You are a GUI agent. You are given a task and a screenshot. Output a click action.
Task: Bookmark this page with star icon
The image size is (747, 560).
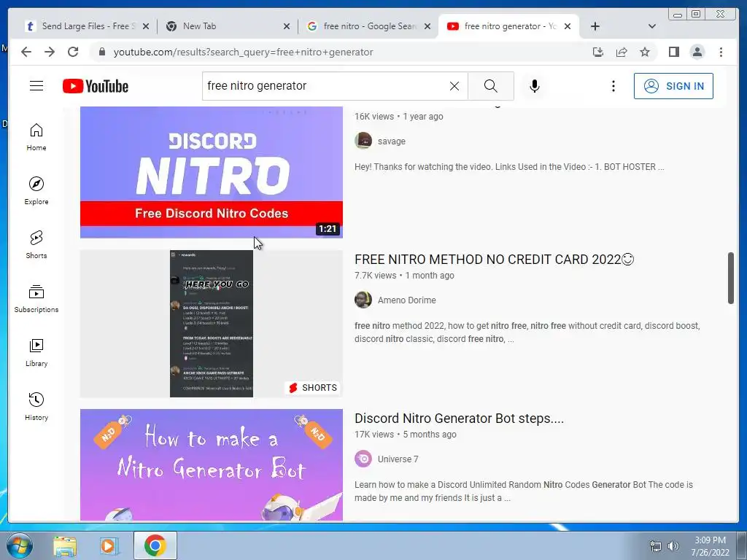point(645,52)
